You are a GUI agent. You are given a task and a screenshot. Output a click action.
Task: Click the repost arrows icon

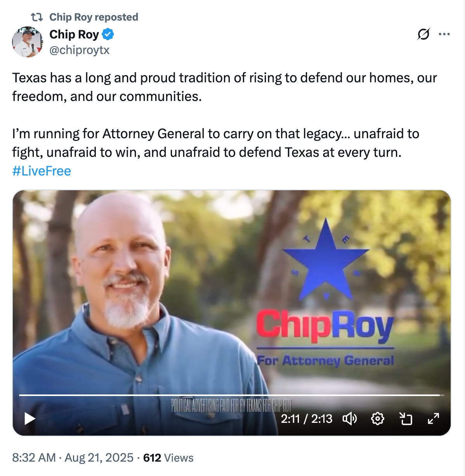tap(37, 17)
